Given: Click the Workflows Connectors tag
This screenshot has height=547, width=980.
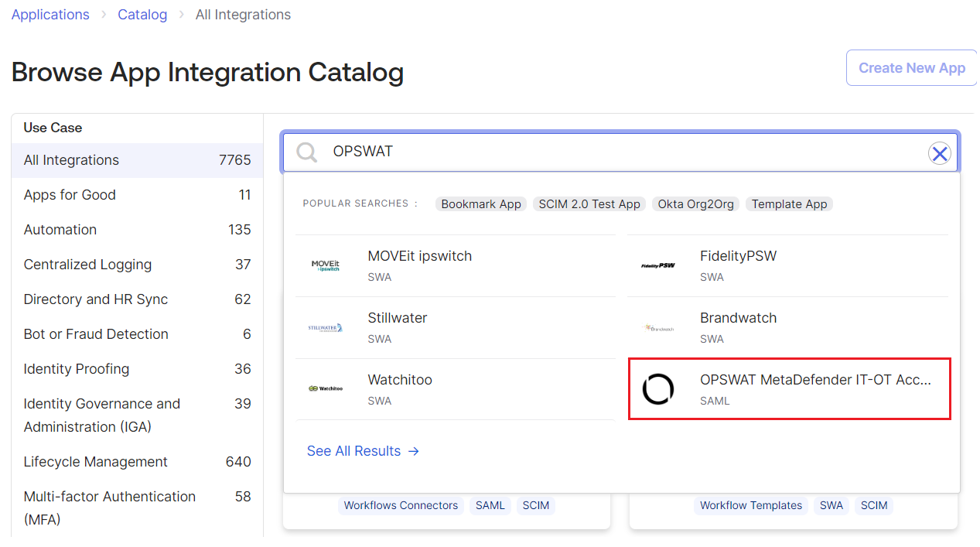Looking at the screenshot, I should (x=401, y=506).
